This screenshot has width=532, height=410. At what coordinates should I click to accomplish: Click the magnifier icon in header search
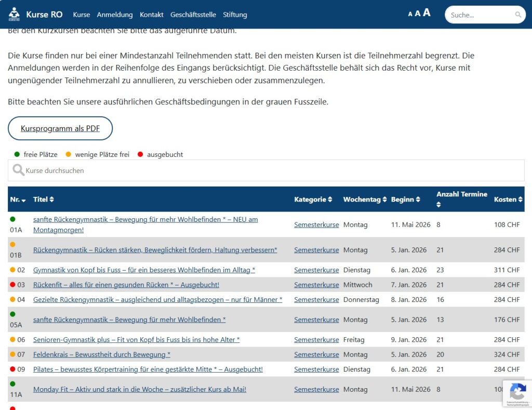[x=518, y=15]
